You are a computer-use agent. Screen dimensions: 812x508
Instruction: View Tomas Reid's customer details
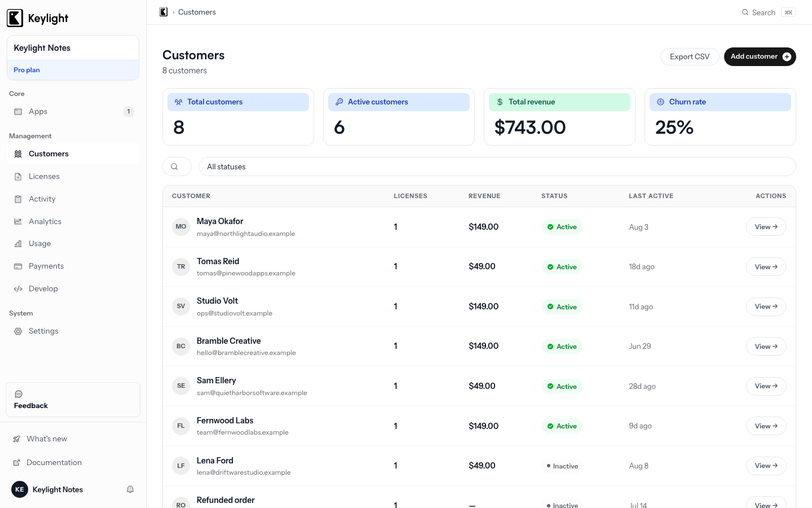pyautogui.click(x=766, y=267)
